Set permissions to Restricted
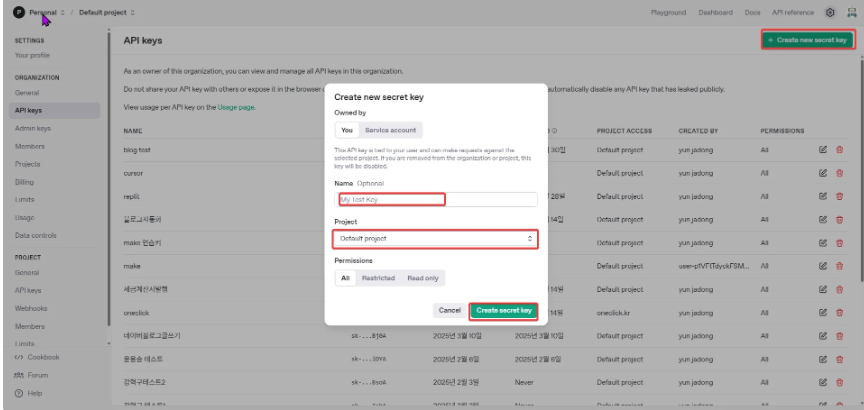Viewport: 864px width, 410px height. coord(379,278)
